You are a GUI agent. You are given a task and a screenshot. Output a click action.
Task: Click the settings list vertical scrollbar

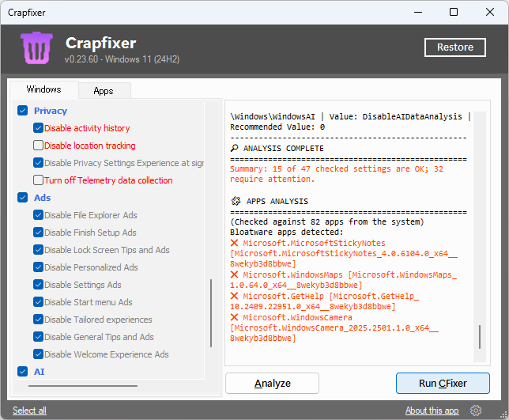[211, 313]
